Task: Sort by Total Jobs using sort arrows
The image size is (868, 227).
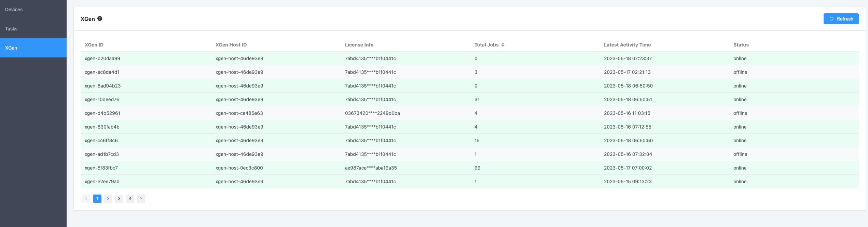Action: pyautogui.click(x=503, y=45)
